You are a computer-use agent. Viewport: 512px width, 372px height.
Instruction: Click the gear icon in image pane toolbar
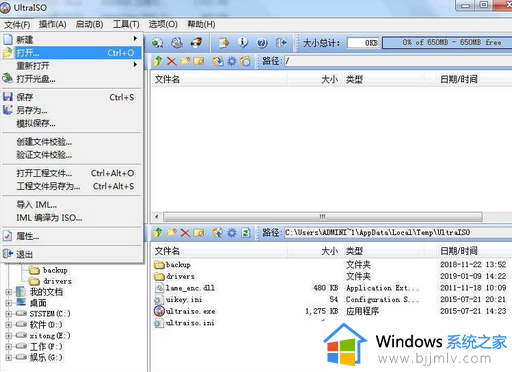point(232,61)
